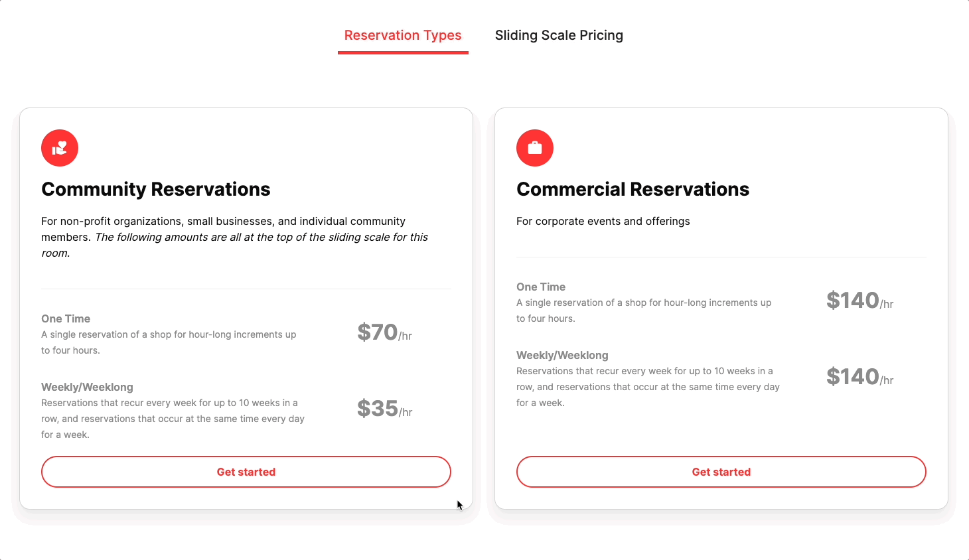
Task: Click Get started under Community Reservations
Action: (x=246, y=472)
